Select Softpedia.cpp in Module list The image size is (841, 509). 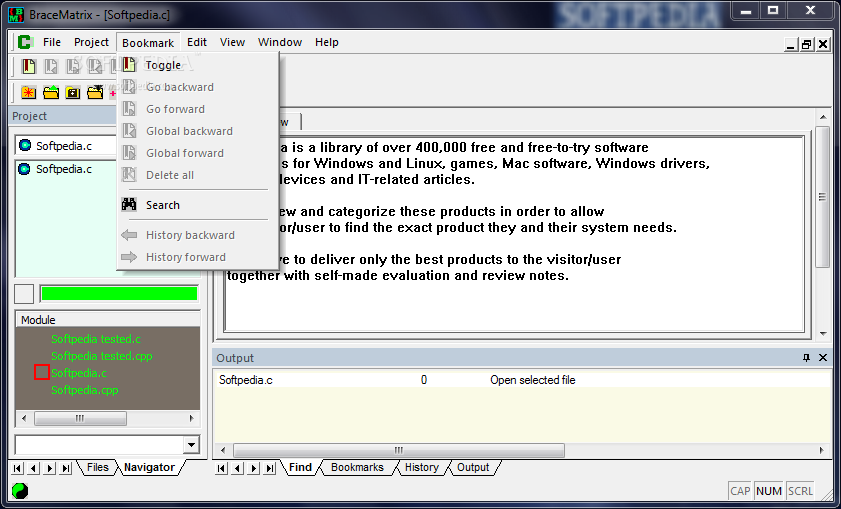point(85,390)
